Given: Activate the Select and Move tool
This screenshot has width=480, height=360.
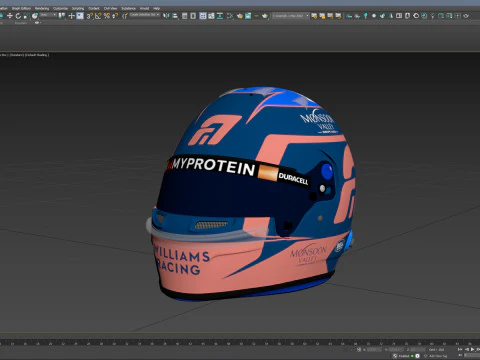Looking at the screenshot, I should (x=9, y=16).
